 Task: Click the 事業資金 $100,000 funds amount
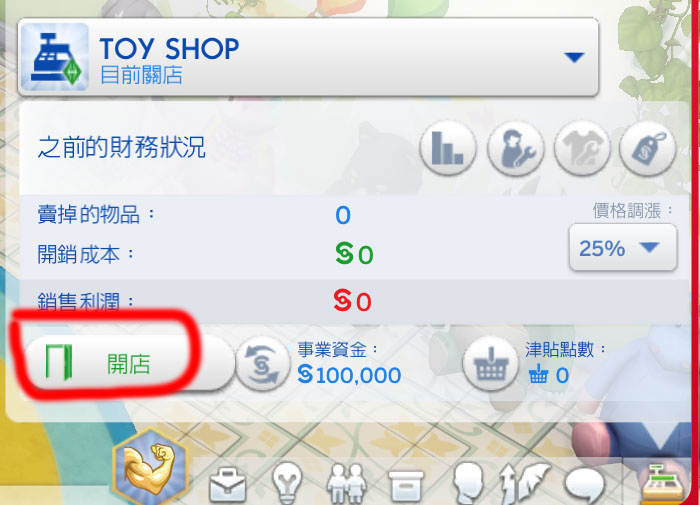pos(349,375)
